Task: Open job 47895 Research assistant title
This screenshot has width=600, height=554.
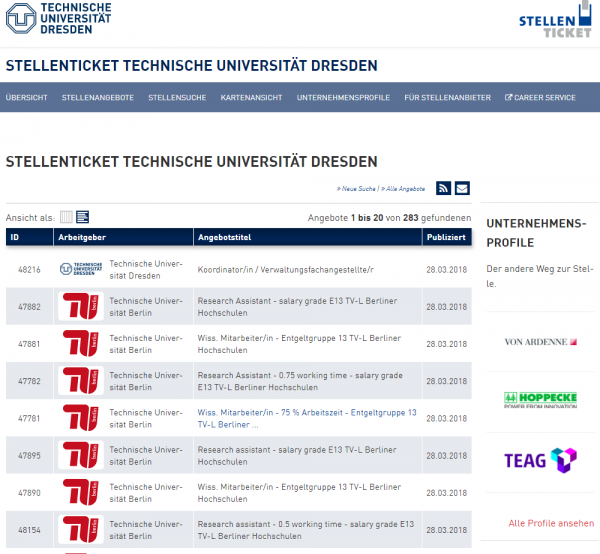Action: point(297,456)
